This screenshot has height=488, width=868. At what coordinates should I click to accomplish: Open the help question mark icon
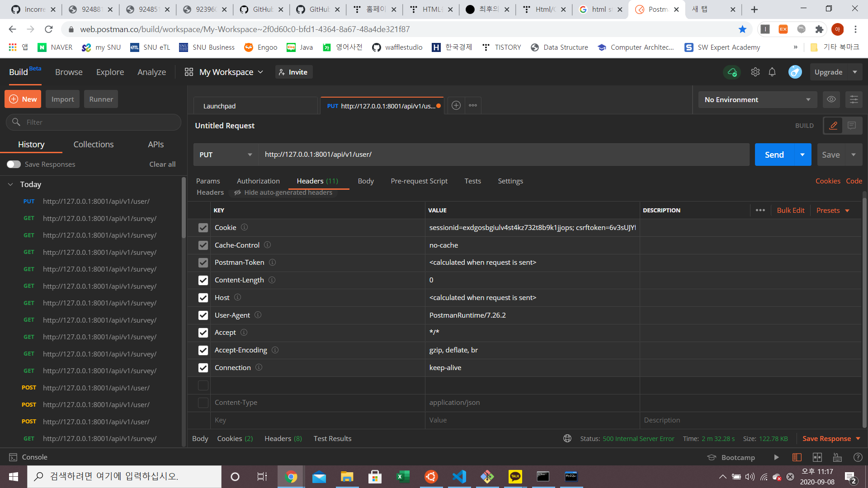858,457
